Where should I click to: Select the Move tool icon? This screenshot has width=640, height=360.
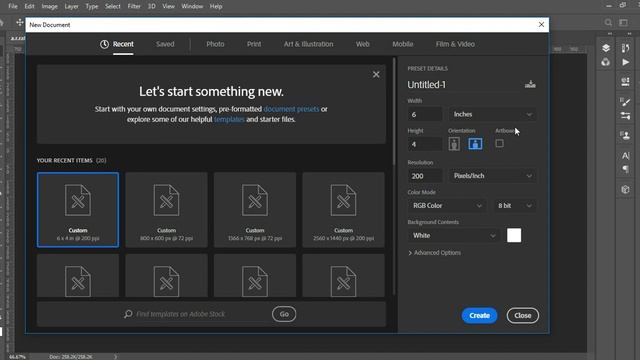tap(19, 22)
